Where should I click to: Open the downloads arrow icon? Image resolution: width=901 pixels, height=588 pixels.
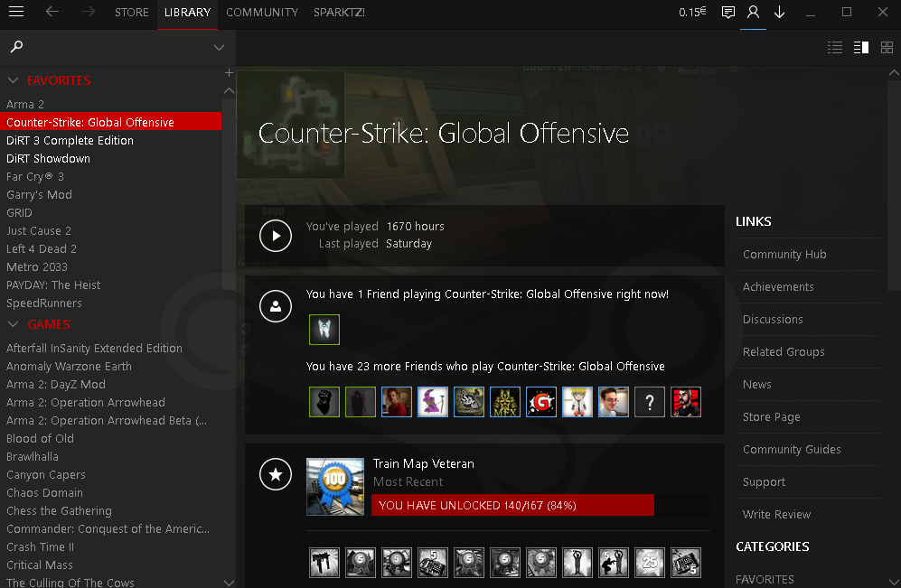click(779, 13)
